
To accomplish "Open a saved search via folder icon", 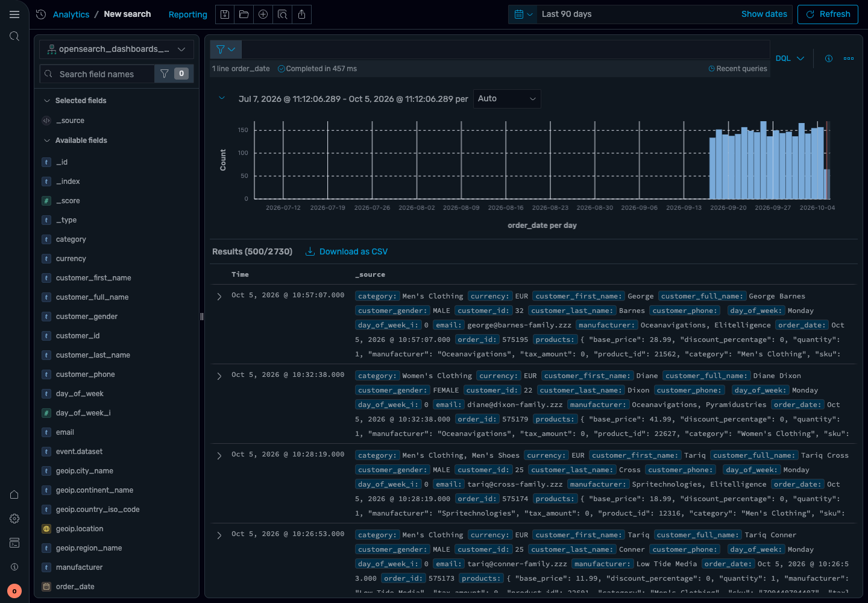I will [244, 14].
